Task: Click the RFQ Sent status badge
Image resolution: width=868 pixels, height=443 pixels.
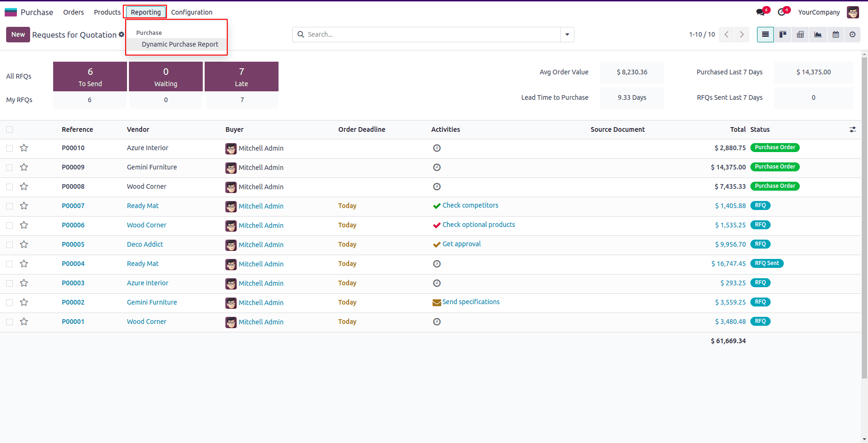Action: [x=767, y=263]
